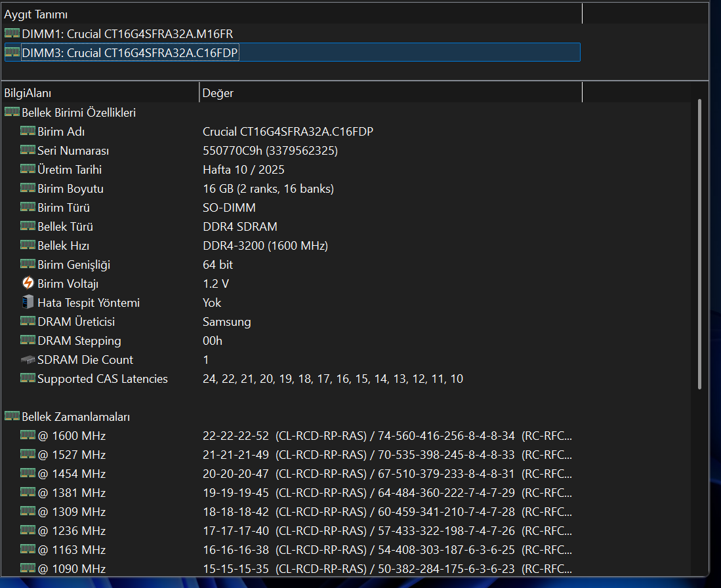Click the SO-DIMM value
Image resolution: width=721 pixels, height=588 pixels.
229,208
